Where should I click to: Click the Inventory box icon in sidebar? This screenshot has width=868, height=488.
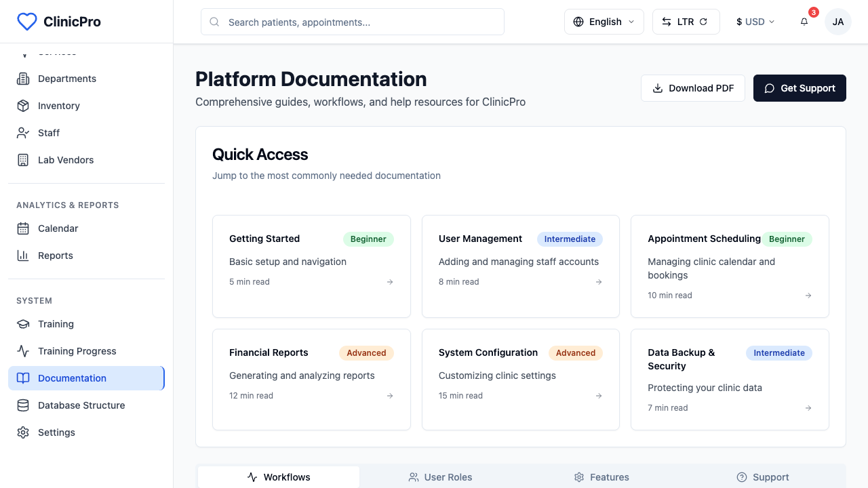23,106
